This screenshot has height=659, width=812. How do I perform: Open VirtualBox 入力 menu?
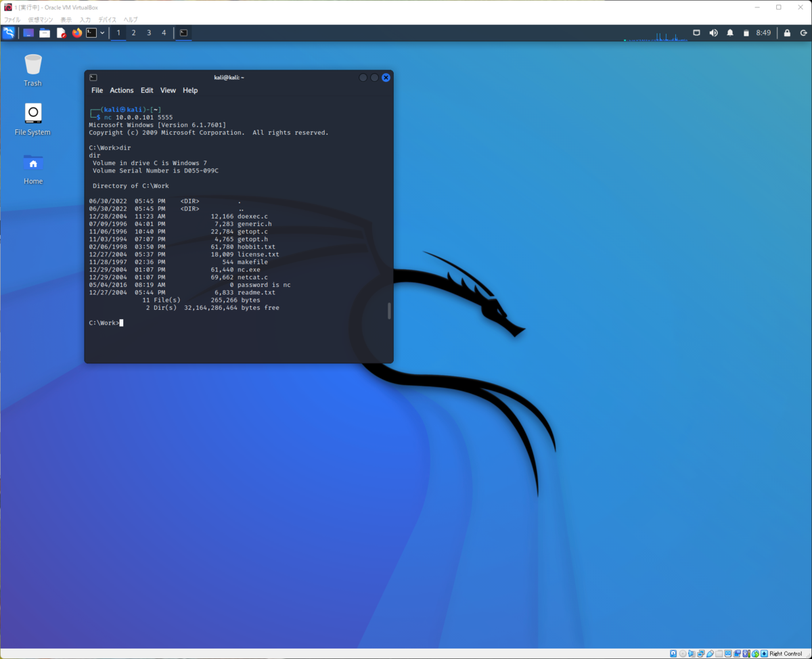85,20
